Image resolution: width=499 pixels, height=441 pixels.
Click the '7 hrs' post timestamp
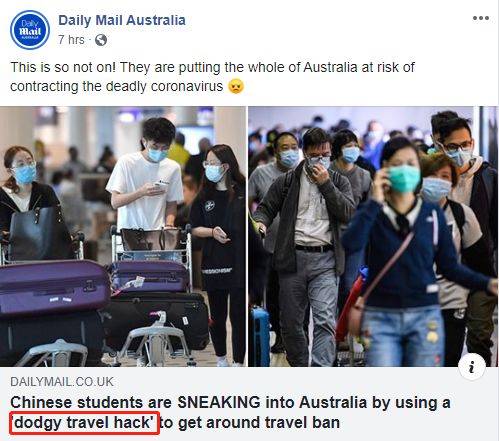(x=71, y=40)
